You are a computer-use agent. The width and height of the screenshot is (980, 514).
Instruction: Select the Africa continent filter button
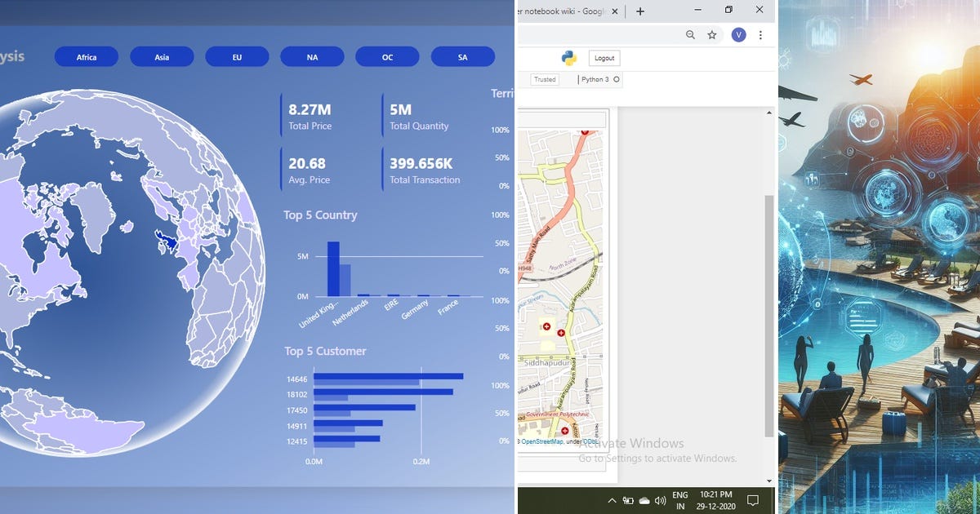(87, 57)
